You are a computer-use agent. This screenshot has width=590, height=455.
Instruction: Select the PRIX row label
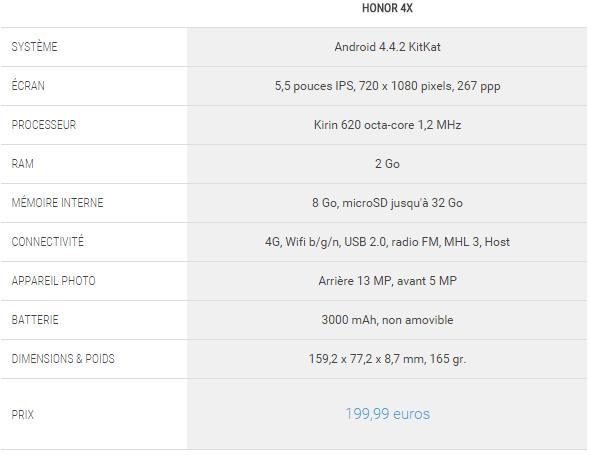coord(23,415)
